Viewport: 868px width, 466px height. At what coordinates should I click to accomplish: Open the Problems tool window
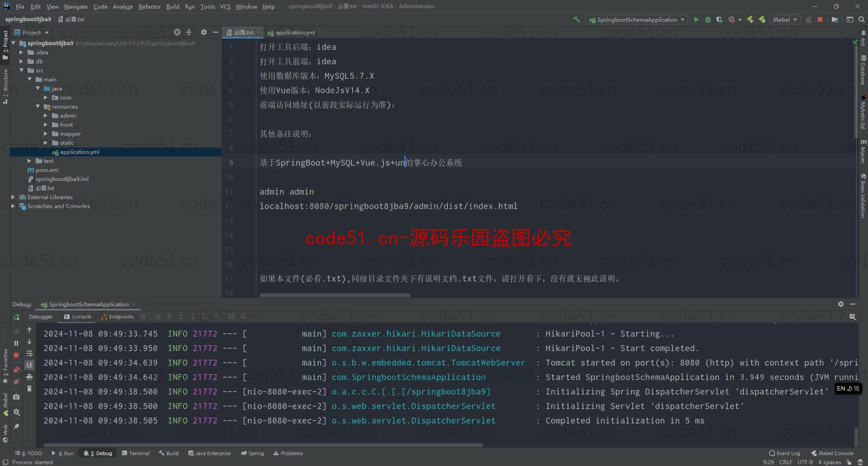(x=288, y=453)
